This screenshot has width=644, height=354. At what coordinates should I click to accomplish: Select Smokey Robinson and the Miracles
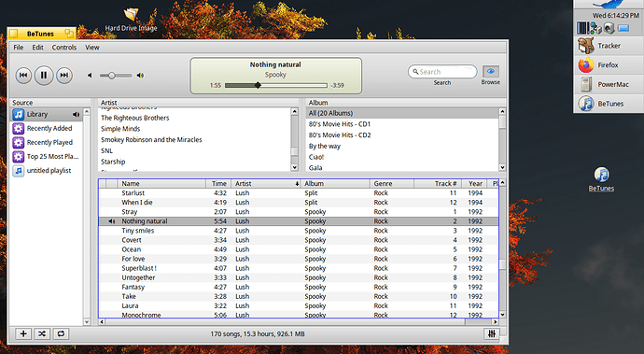tap(194, 140)
